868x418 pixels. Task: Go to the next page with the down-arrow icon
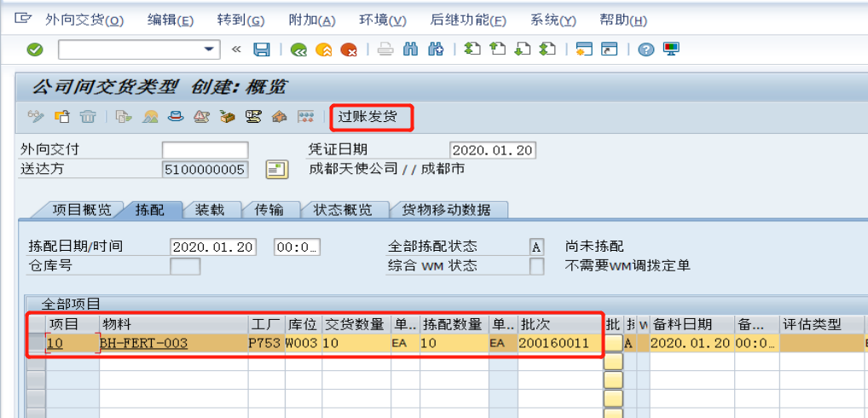(523, 49)
